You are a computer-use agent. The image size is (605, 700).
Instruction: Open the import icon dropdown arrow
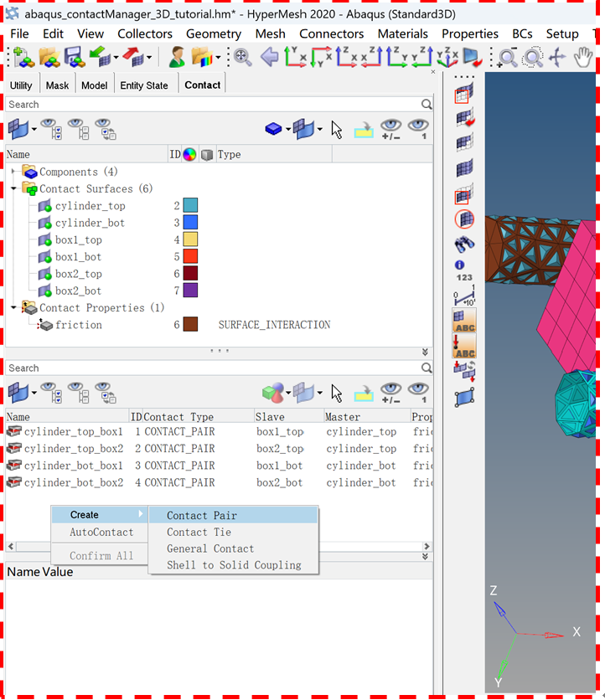pyautogui.click(x=116, y=57)
